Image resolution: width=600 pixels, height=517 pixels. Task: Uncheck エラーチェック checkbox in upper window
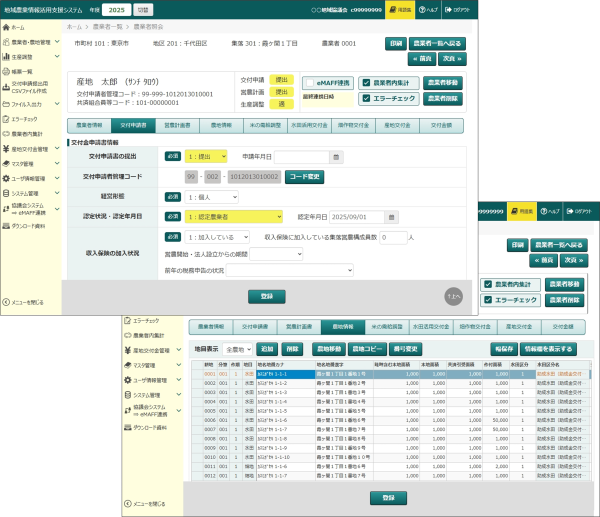(367, 100)
